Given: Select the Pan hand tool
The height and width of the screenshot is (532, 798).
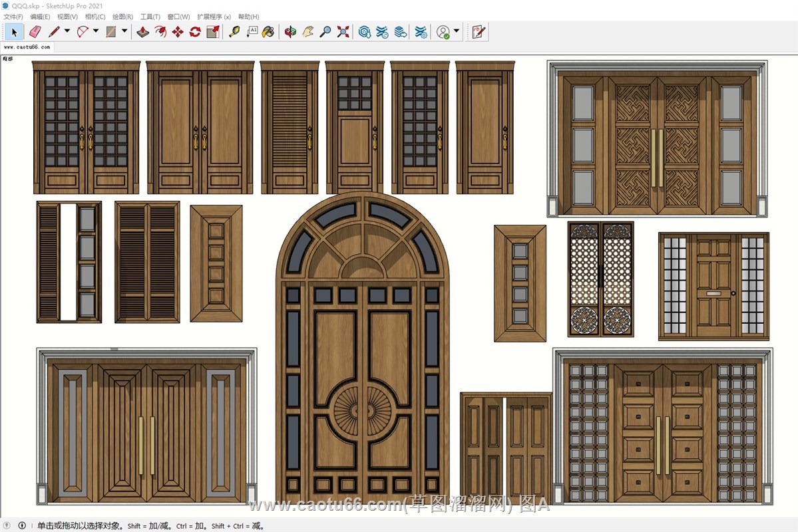Looking at the screenshot, I should (307, 31).
